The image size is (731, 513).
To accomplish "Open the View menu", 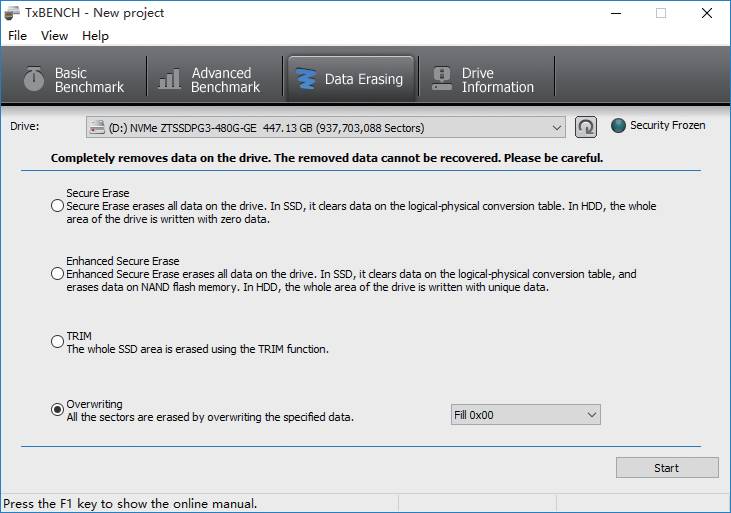I will click(x=54, y=36).
